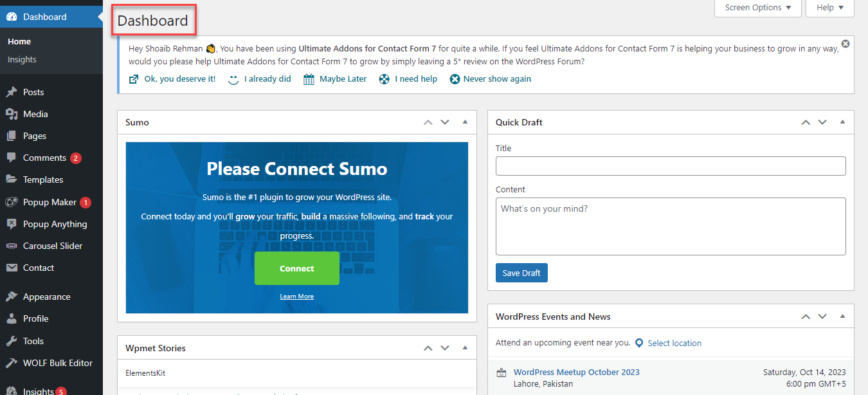Screen dimensions: 868x395
Task: Click the 'Maybe Later' link
Action: click(x=343, y=79)
